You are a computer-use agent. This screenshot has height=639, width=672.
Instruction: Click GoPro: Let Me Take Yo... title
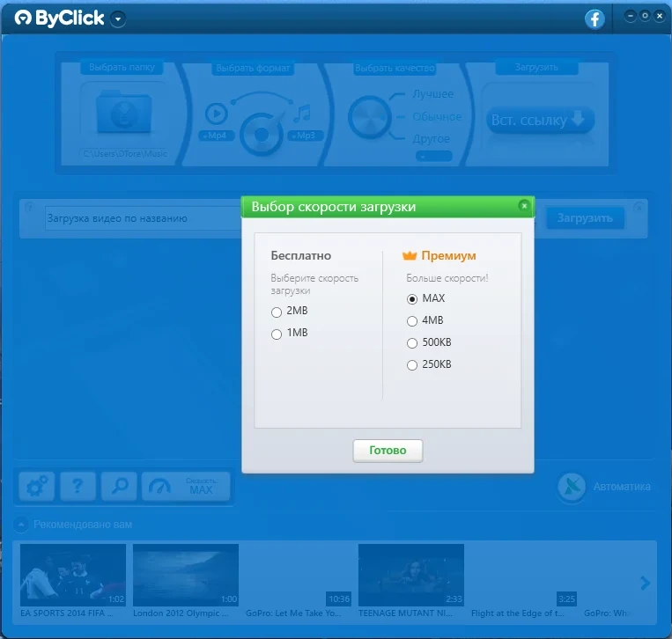[x=293, y=613]
